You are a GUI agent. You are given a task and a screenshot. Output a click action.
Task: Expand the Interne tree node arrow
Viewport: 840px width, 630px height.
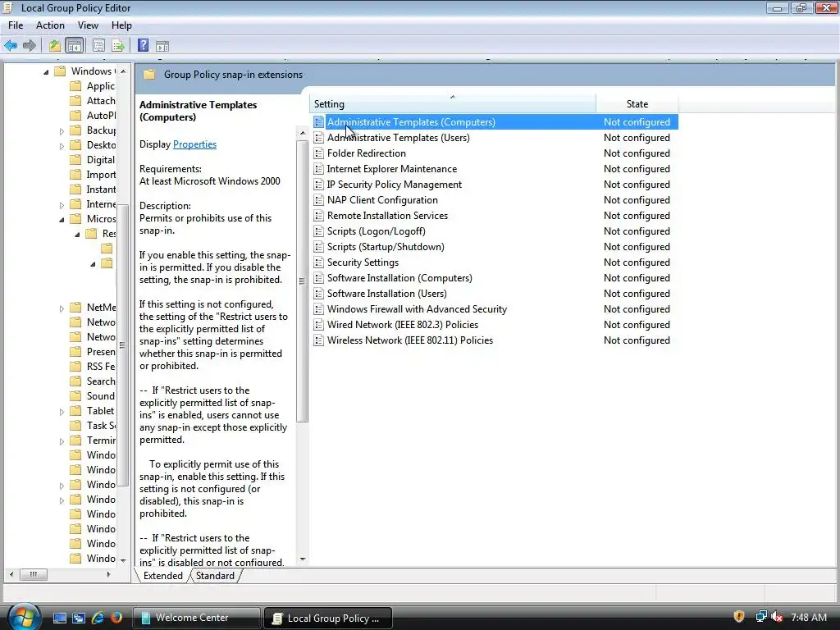[62, 204]
